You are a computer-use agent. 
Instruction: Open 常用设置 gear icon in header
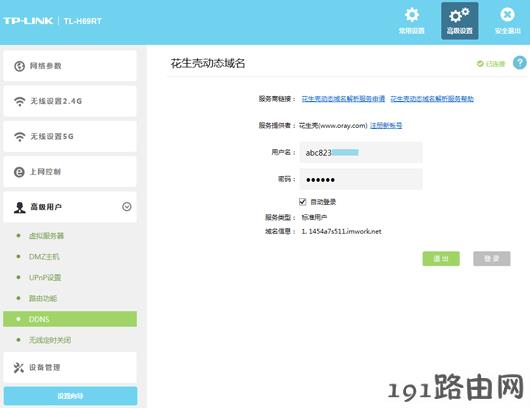click(412, 15)
